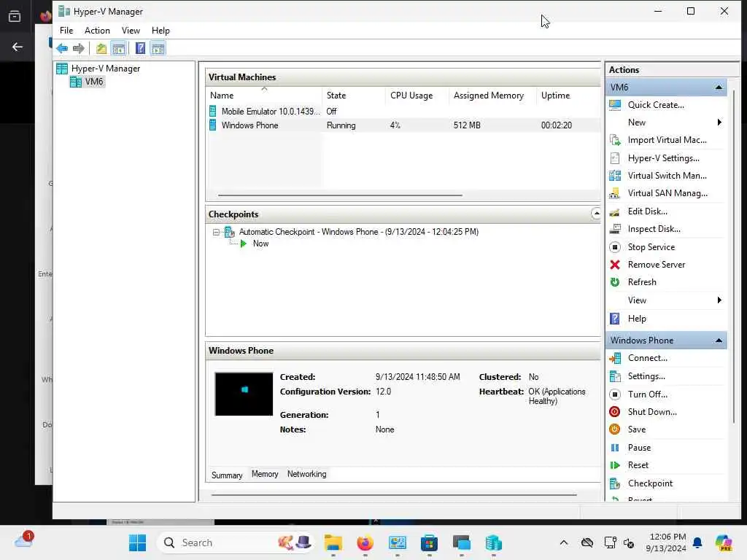Select the Mobile Emulator 10.0.1439 virtual machine
Screen dimensions: 747x560
404,112
